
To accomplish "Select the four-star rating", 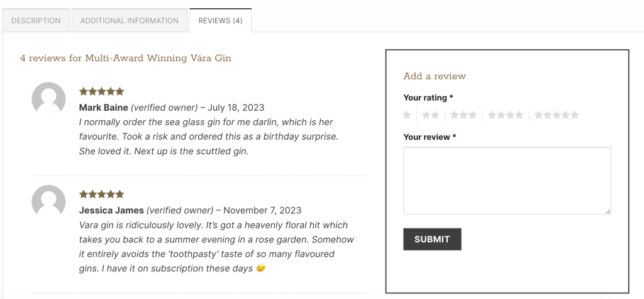I will point(505,115).
